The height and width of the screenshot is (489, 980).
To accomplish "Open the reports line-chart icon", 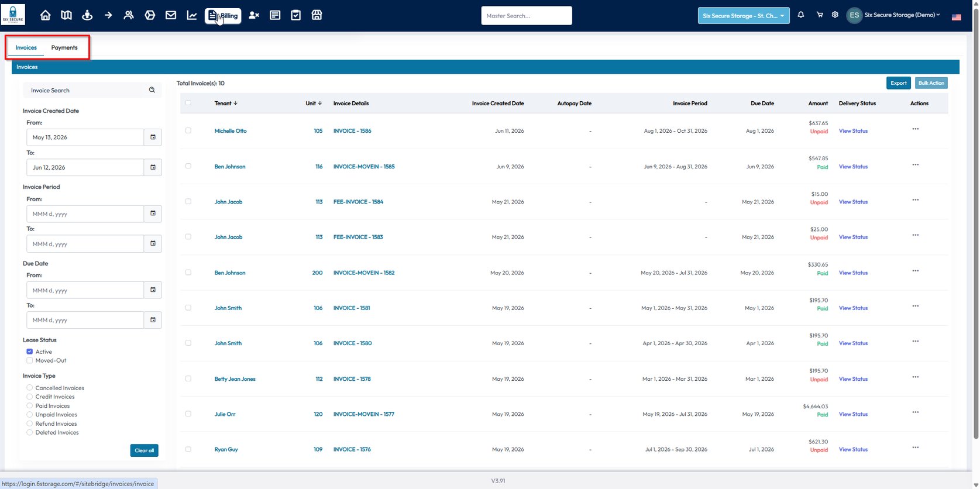I will point(192,15).
